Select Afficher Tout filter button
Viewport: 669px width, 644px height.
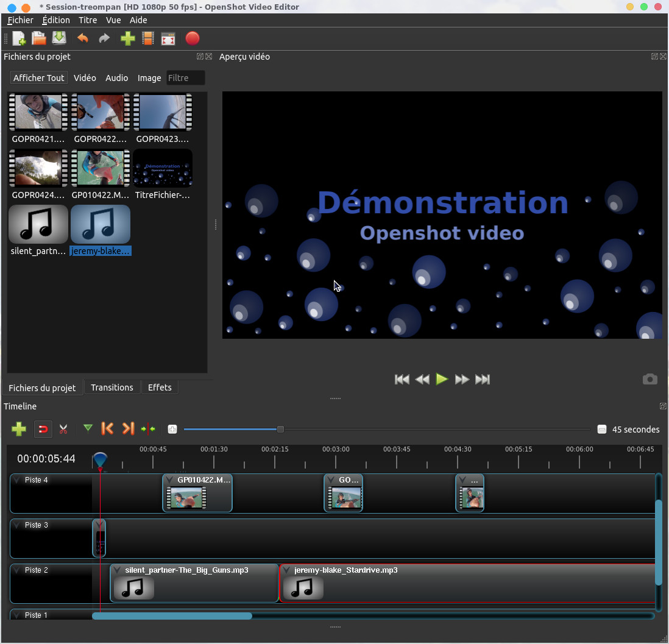pos(38,78)
